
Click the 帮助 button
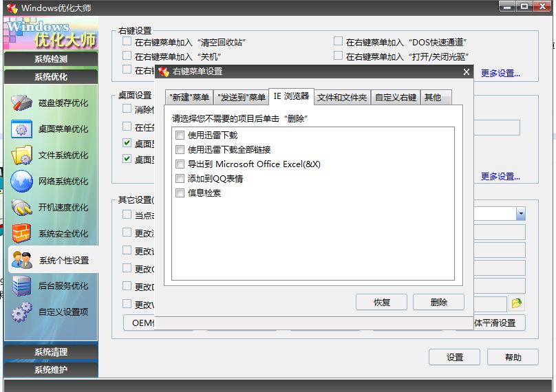coord(513,357)
